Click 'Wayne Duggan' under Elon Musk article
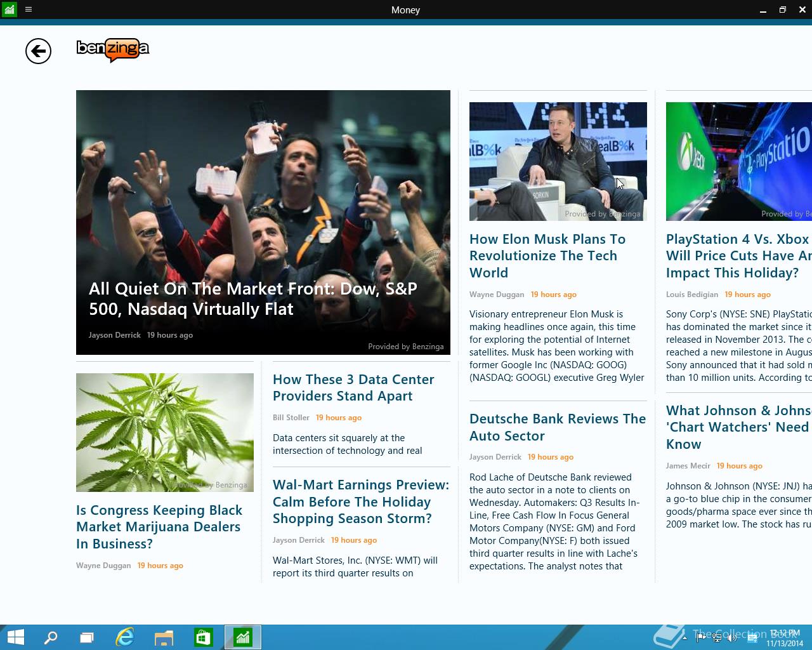The height and width of the screenshot is (650, 812). point(497,295)
